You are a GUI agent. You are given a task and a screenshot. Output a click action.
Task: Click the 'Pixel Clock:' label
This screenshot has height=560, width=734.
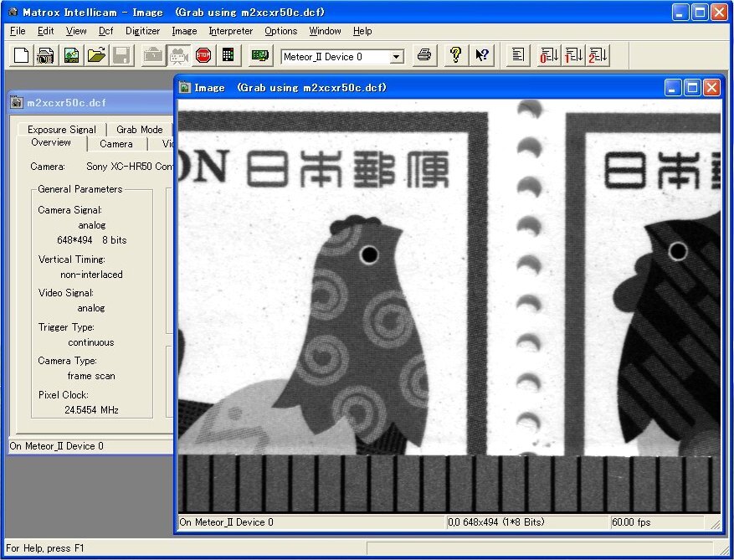coord(64,395)
